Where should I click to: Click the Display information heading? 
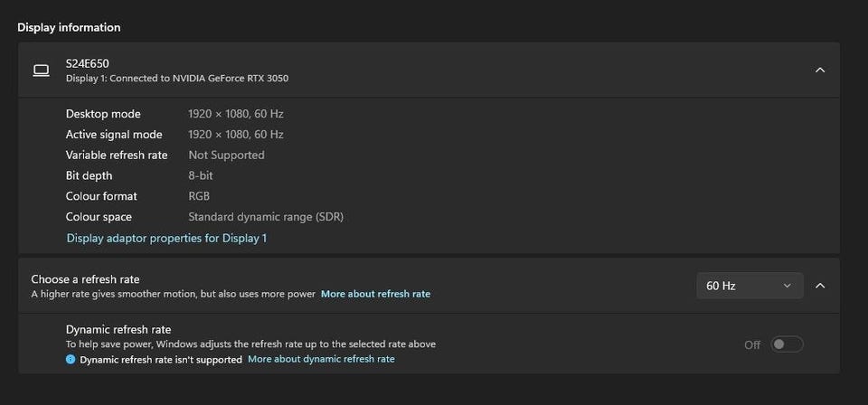pyautogui.click(x=69, y=27)
